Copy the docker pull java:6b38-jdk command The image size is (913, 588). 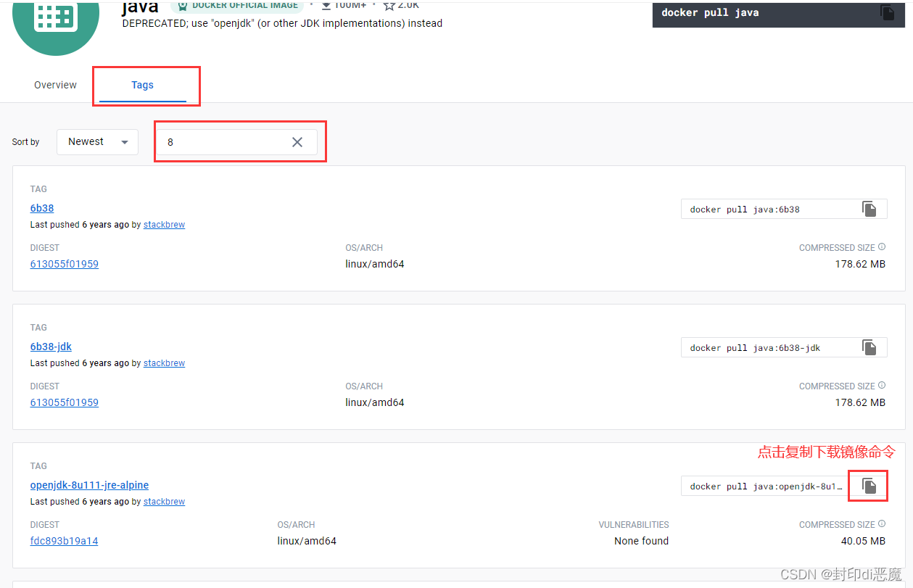tap(869, 347)
